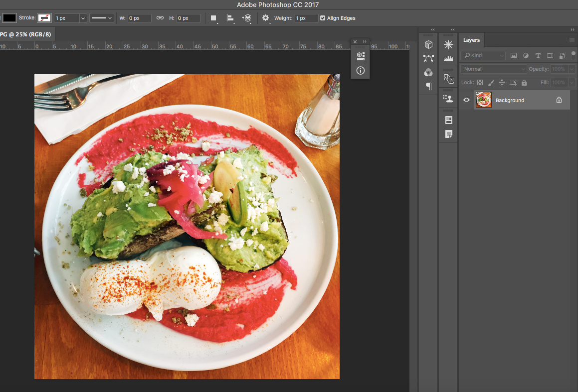Open the Tool Presets stamp icon

point(448,99)
